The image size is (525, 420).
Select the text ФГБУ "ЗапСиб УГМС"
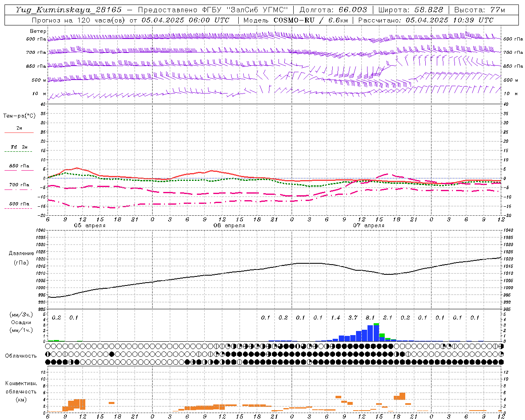(245, 10)
